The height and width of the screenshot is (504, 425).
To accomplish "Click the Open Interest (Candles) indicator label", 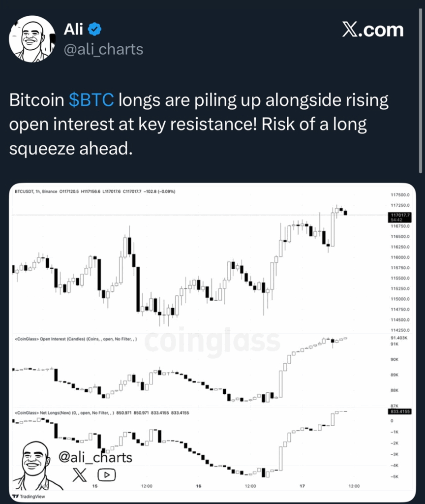I will click(x=76, y=339).
